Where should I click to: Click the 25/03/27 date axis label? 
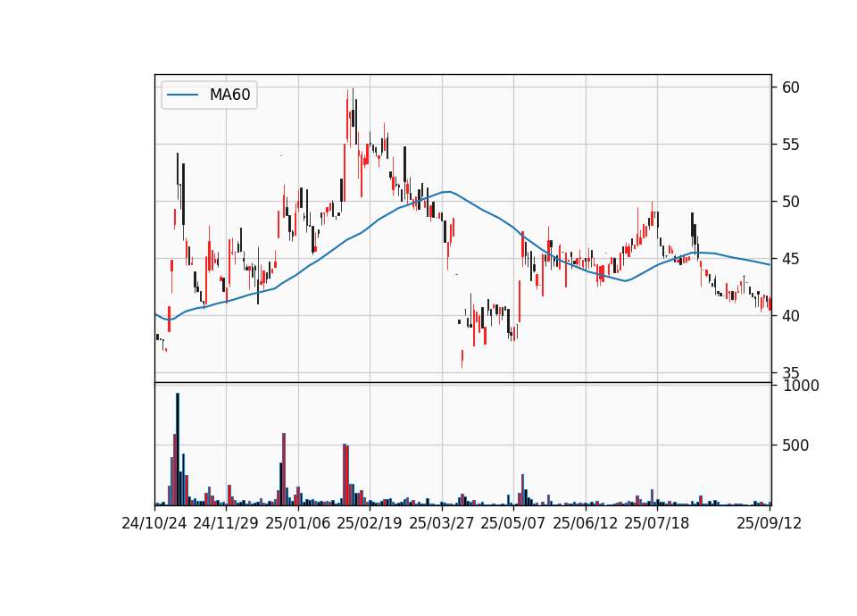tap(442, 523)
